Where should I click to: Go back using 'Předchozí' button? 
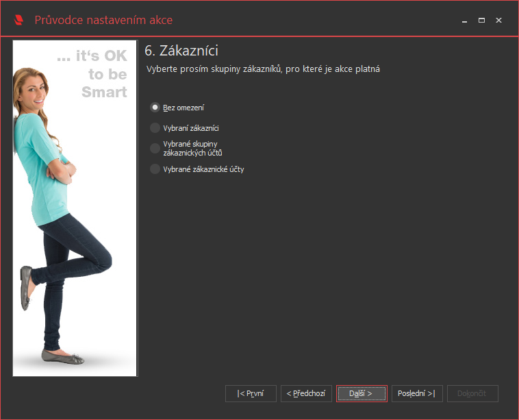tap(306, 393)
